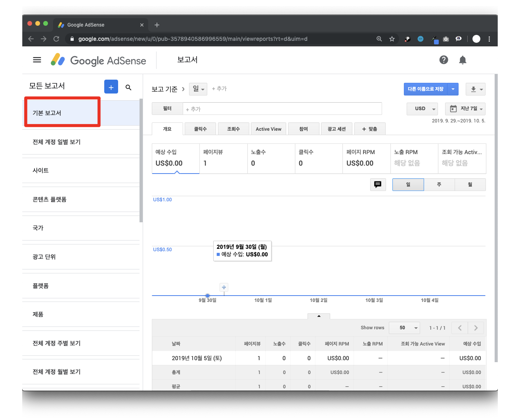Open the save-as dropdown arrow
This screenshot has height=420, width=520.
453,89
